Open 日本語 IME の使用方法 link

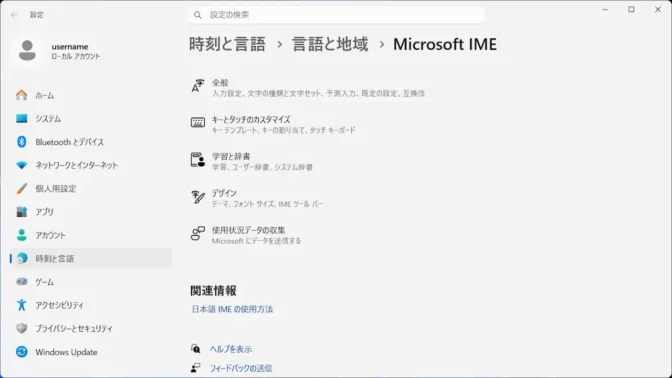pyautogui.click(x=232, y=309)
